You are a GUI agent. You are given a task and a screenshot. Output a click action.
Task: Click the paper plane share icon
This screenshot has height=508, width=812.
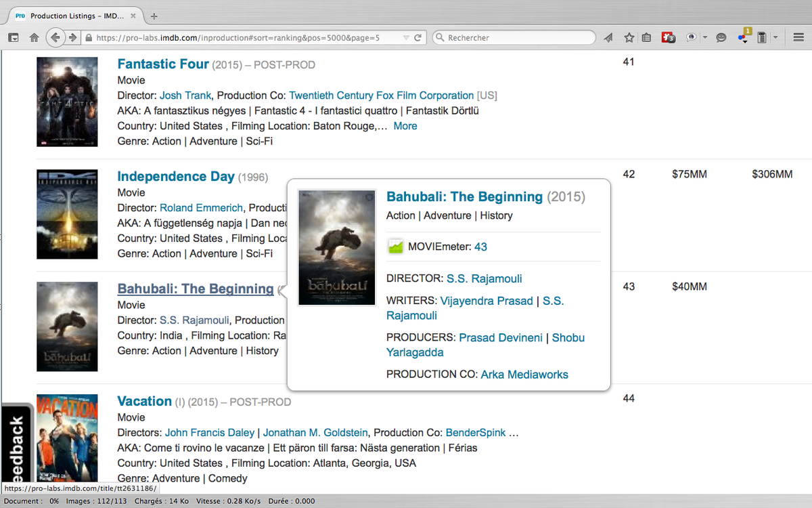[608, 38]
